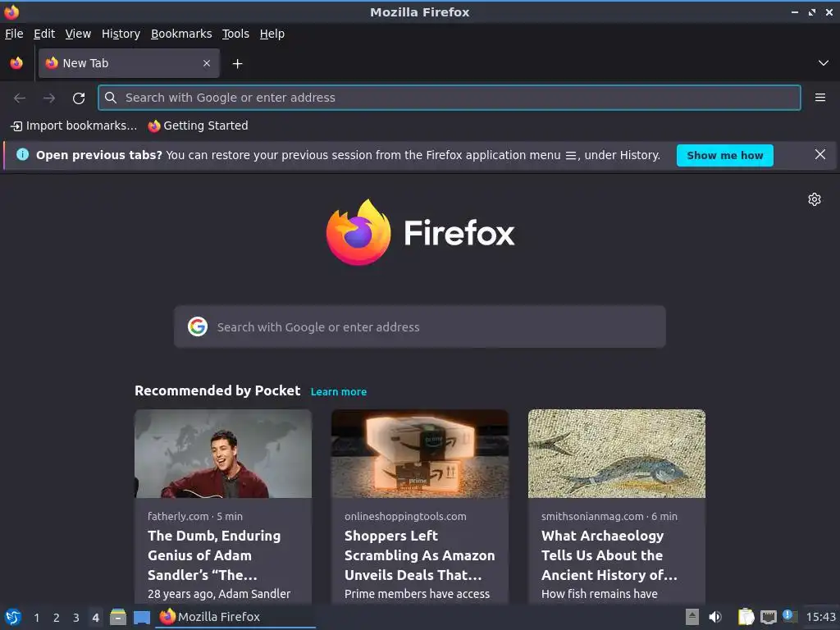
Task: Click the Google G icon in search box
Action: [198, 326]
